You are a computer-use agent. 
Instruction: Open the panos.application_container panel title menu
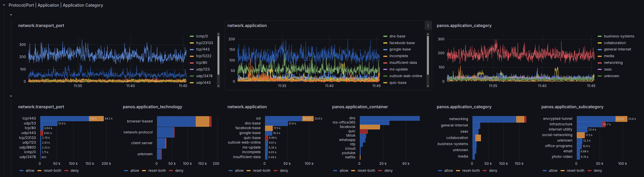pyautogui.click(x=360, y=107)
